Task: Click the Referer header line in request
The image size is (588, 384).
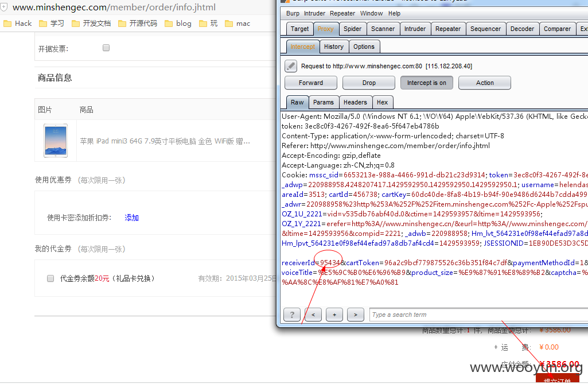Action: tap(385, 146)
